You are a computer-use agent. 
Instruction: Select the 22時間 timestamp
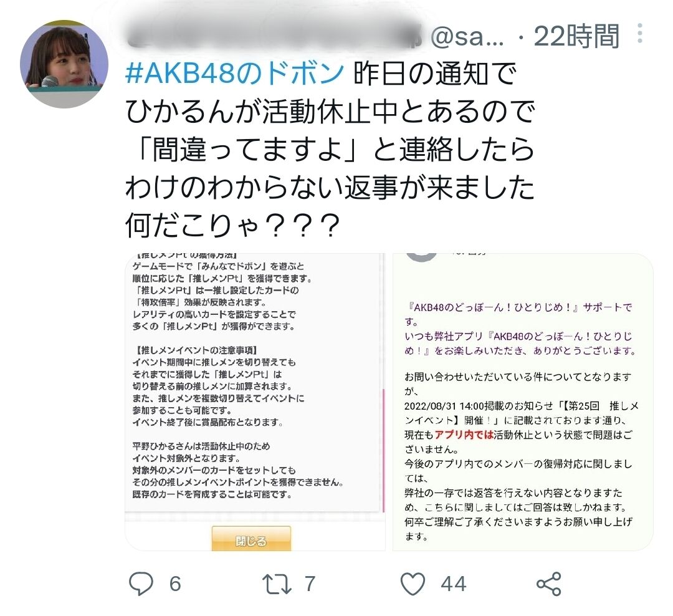coord(576,36)
